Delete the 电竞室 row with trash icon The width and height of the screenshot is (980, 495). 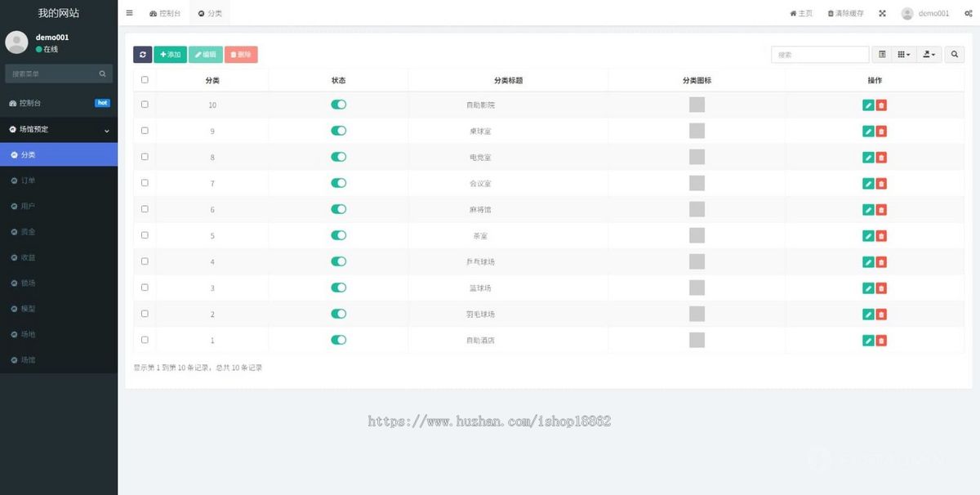[x=881, y=158]
